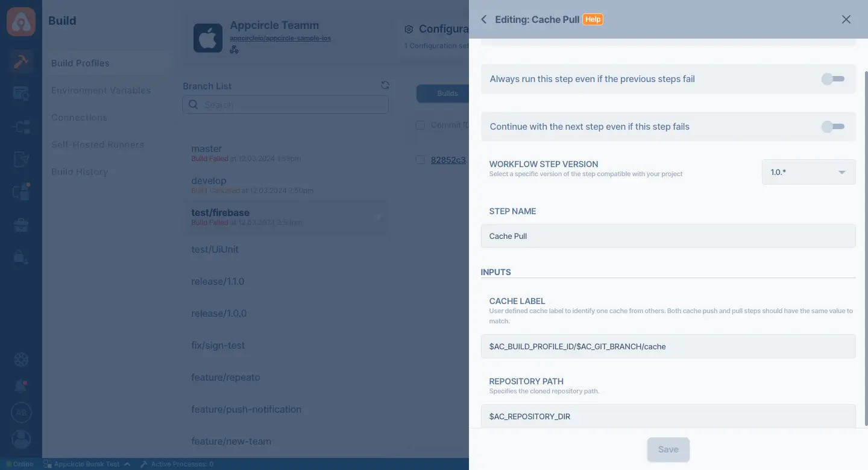The height and width of the screenshot is (470, 868).
Task: Check the select-all checkbox beside Commit ID
Action: coord(420,125)
